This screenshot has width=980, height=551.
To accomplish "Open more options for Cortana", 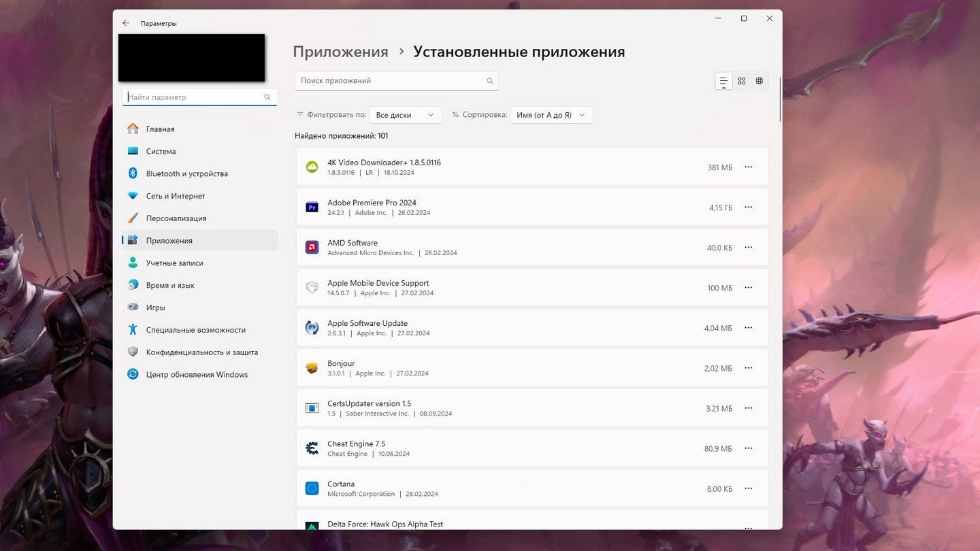I will 749,488.
